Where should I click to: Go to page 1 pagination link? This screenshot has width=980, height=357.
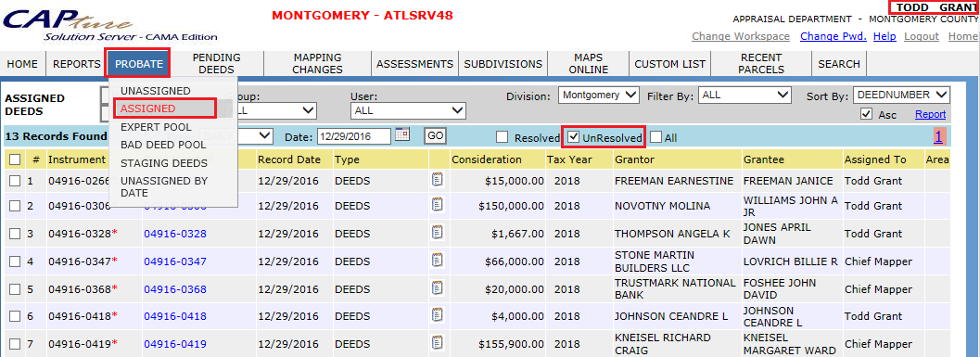coord(939,137)
